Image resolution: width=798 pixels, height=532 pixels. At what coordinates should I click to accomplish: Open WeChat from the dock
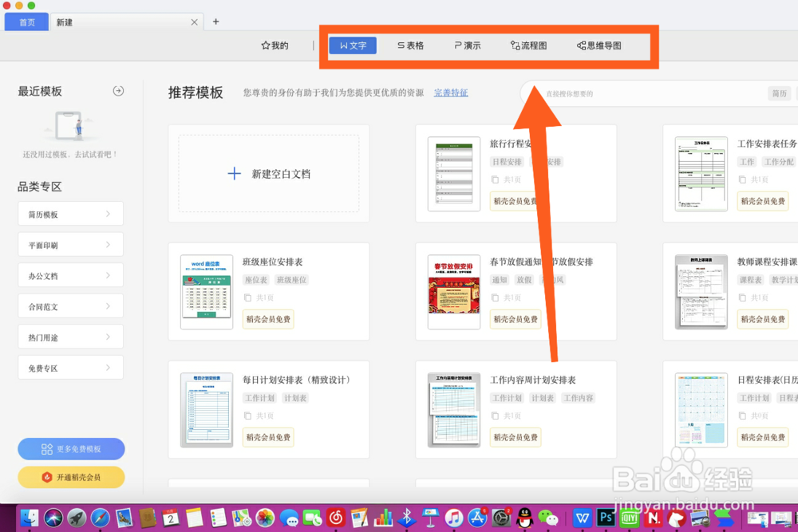click(x=548, y=518)
